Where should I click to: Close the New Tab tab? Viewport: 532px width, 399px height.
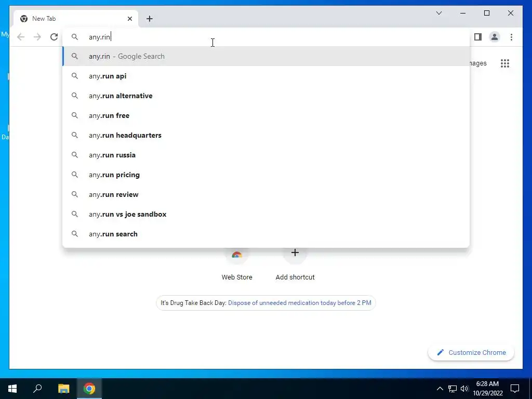coord(129,19)
